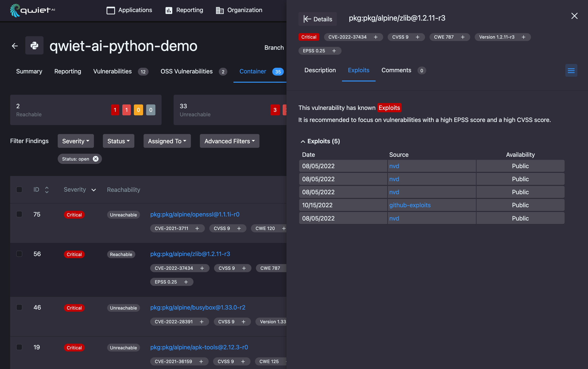Screen dimensions: 588x369
Task: Sort by the Severity column chevron
Action: (94, 190)
